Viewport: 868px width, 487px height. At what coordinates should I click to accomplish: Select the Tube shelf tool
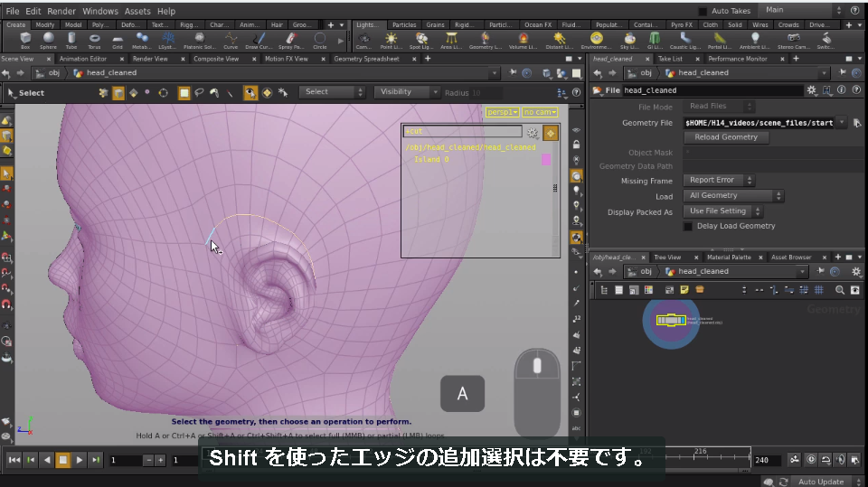[71, 41]
